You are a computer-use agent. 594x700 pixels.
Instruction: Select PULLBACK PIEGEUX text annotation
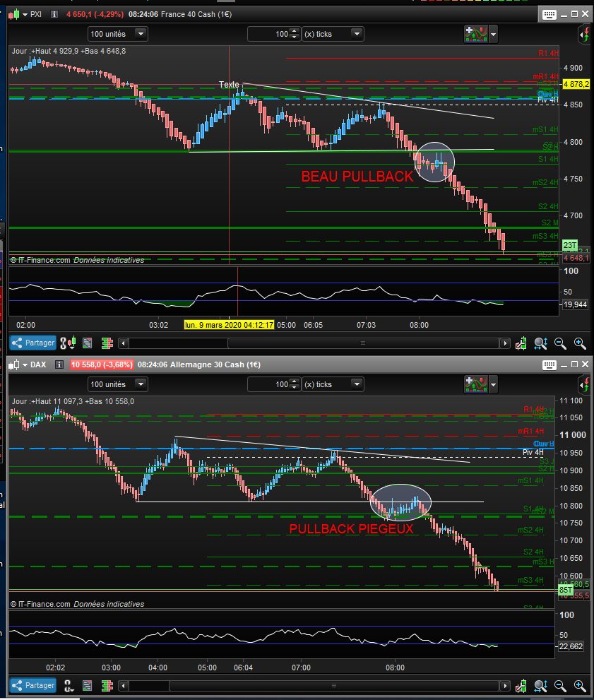(351, 529)
